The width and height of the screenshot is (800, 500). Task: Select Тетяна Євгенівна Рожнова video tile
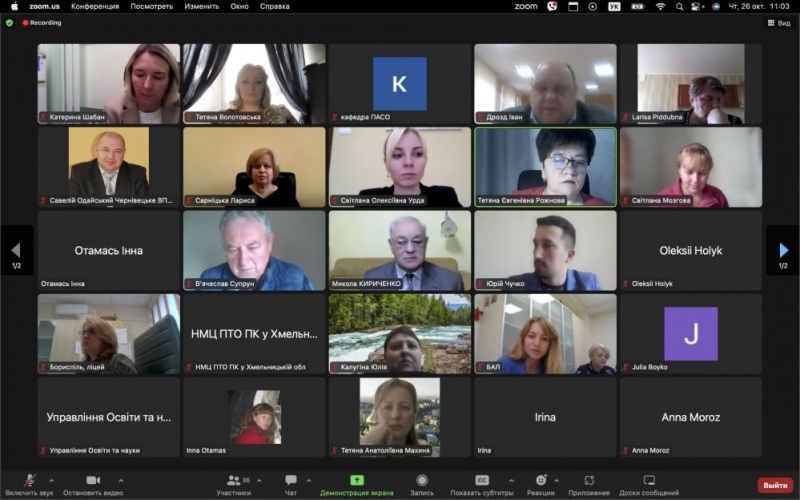(546, 167)
